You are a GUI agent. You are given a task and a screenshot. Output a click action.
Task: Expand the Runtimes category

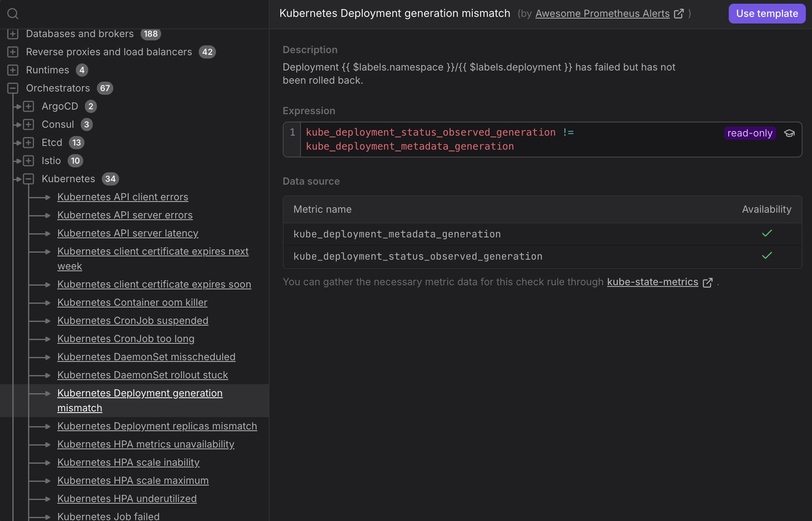(x=13, y=70)
